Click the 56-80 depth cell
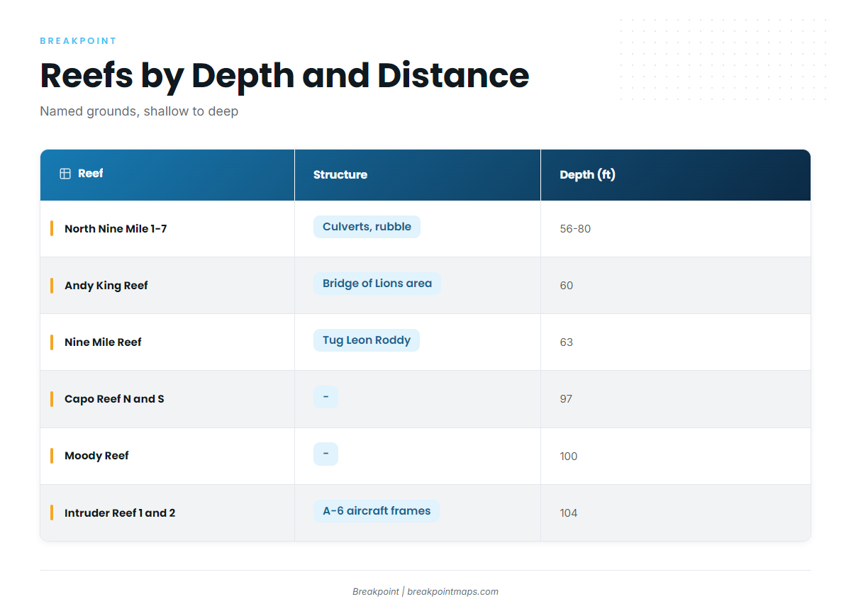 [676, 229]
